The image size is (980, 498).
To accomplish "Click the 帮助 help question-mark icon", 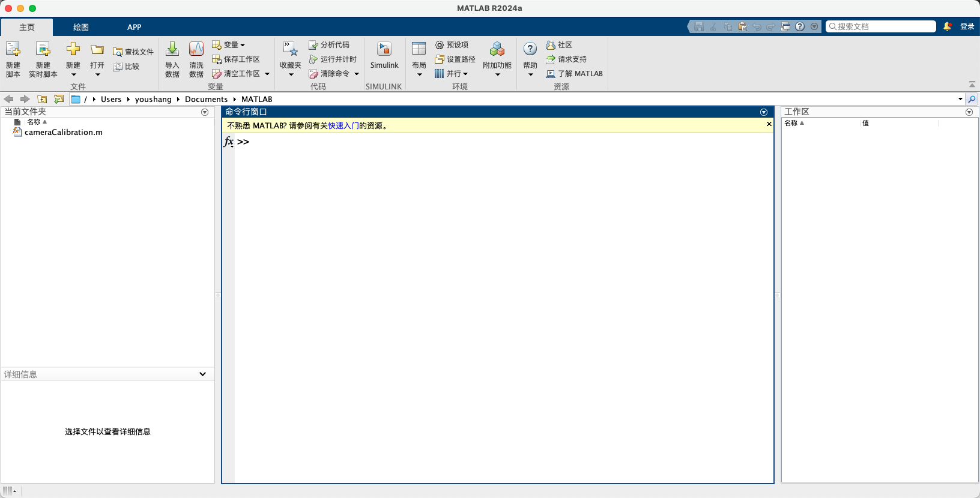I will tap(530, 49).
